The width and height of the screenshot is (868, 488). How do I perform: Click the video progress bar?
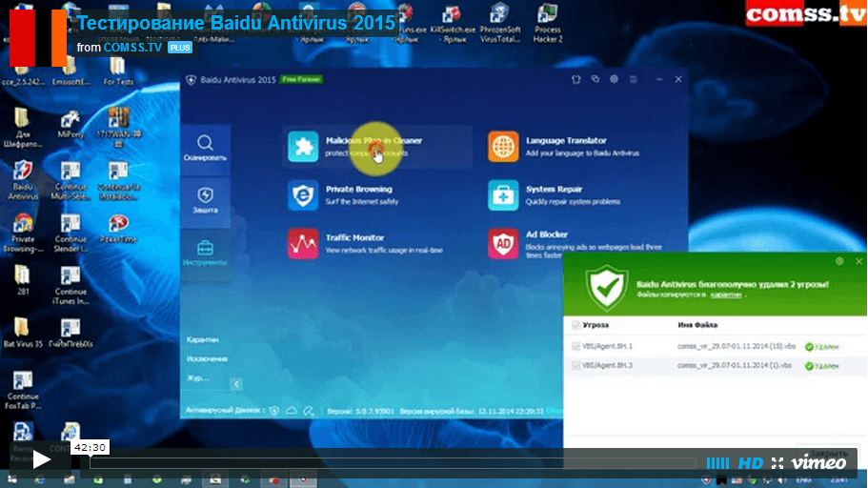click(394, 462)
